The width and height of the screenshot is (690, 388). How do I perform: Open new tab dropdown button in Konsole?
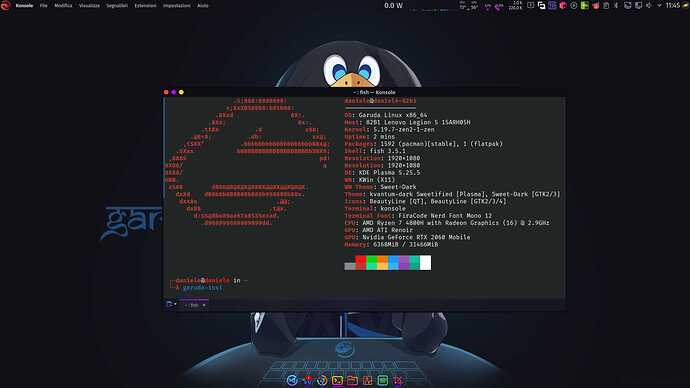171,304
